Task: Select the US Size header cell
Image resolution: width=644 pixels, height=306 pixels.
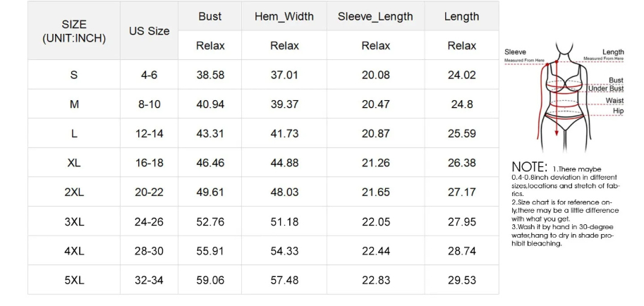Action: click(x=149, y=31)
